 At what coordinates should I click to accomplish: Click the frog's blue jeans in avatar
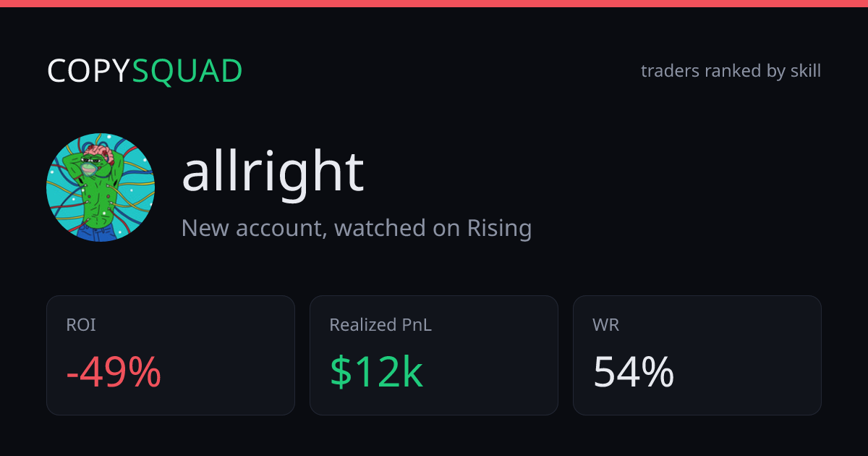click(x=95, y=232)
